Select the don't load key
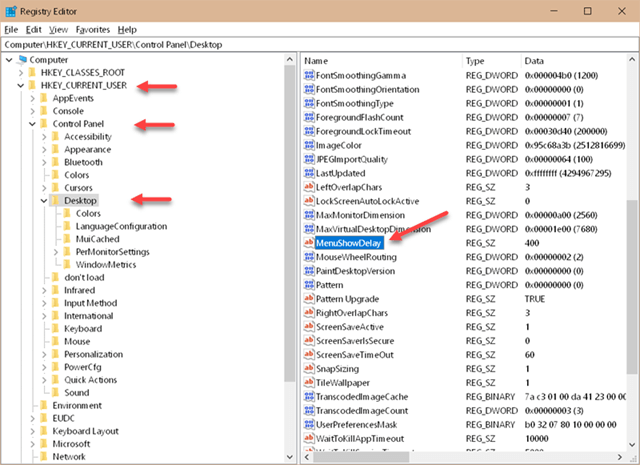The height and width of the screenshot is (465, 640). click(84, 277)
